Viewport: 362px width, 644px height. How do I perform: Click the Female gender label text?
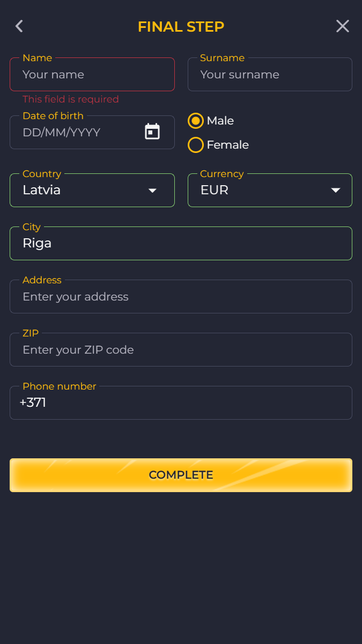click(227, 145)
